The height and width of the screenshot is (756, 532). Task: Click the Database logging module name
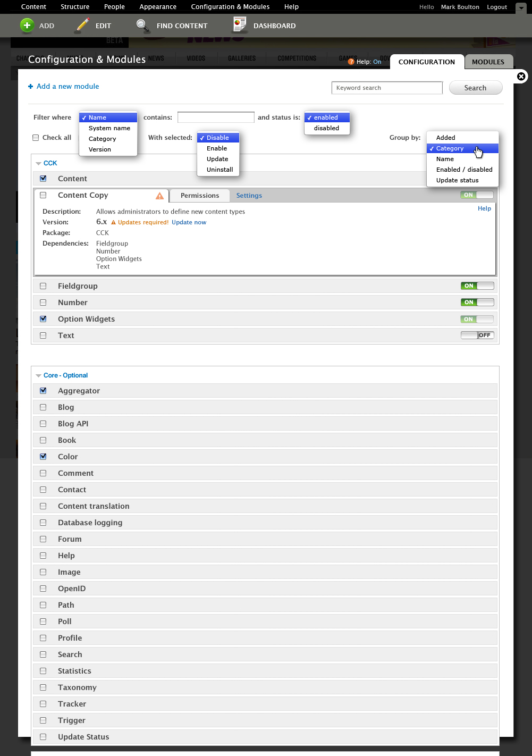coord(90,523)
